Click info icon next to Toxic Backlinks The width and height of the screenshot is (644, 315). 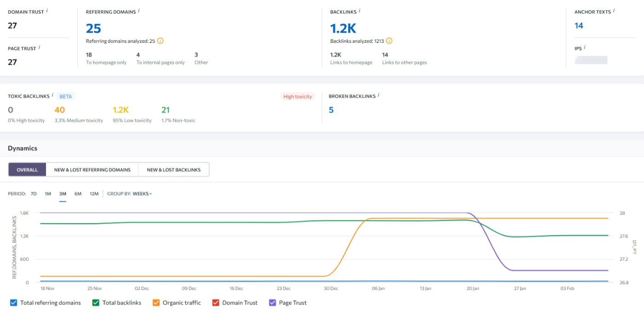click(x=53, y=95)
